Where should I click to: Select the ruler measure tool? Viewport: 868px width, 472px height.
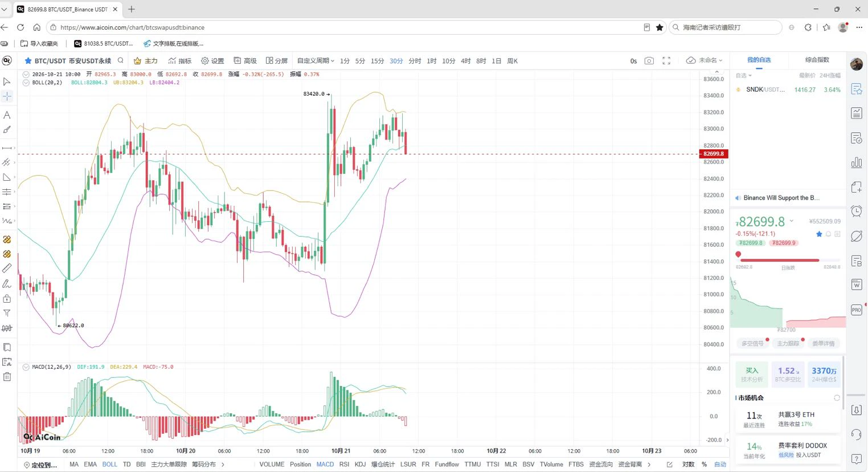click(x=7, y=268)
